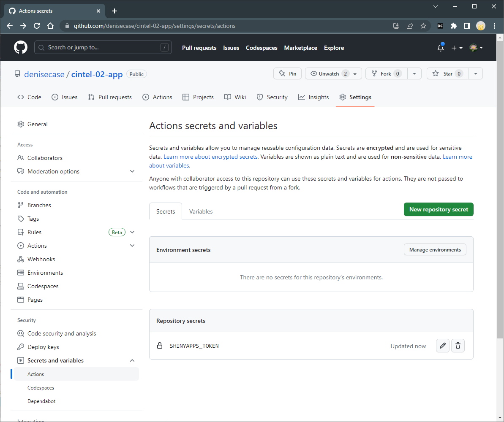Open the Insights tab
Screen dimensions: 504x422
[x=313, y=97]
